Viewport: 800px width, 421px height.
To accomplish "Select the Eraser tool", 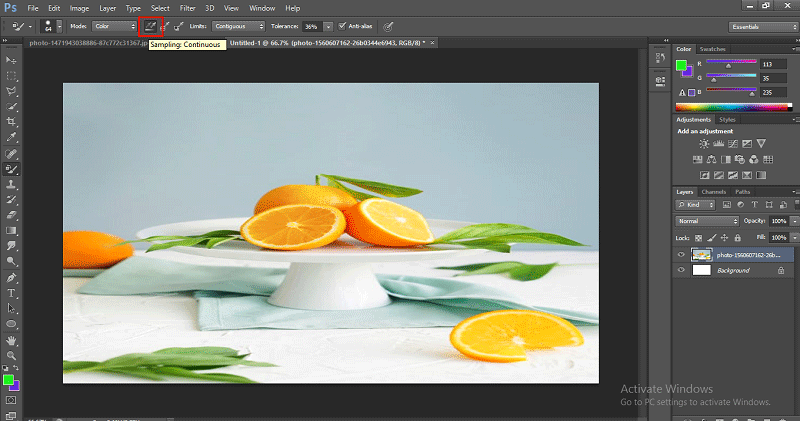I will [11, 215].
